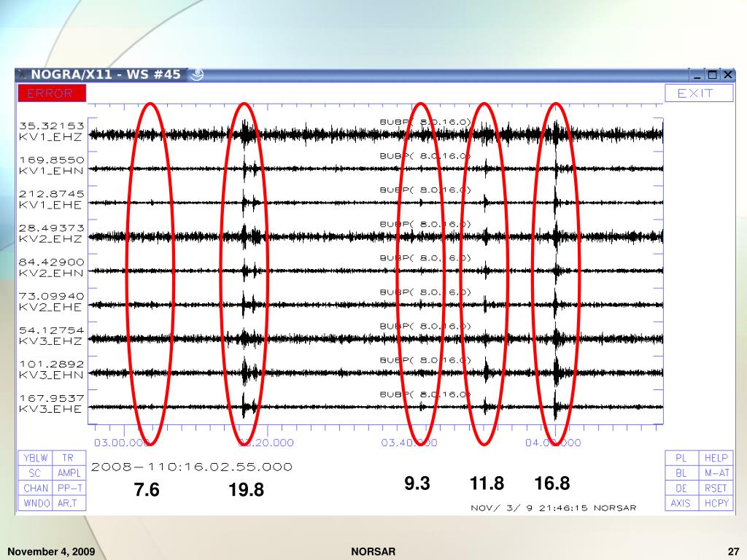Screen dimensions: 747x560
Task: Select the KV3_EHE channel label
Action: pyautogui.click(x=50, y=409)
